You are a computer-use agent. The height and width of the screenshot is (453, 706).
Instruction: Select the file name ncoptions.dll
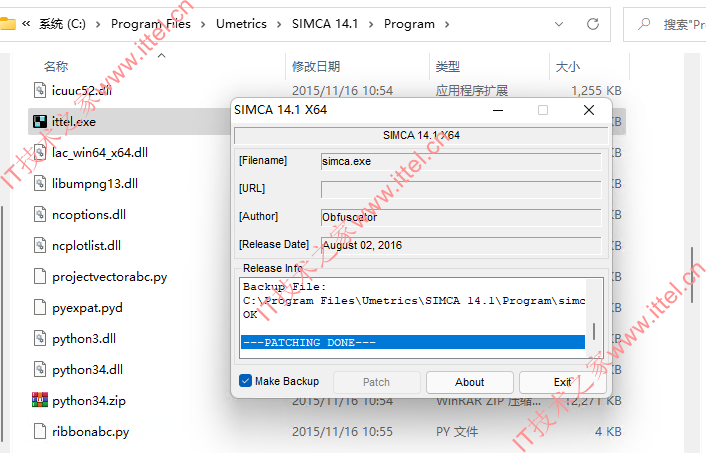click(x=89, y=215)
